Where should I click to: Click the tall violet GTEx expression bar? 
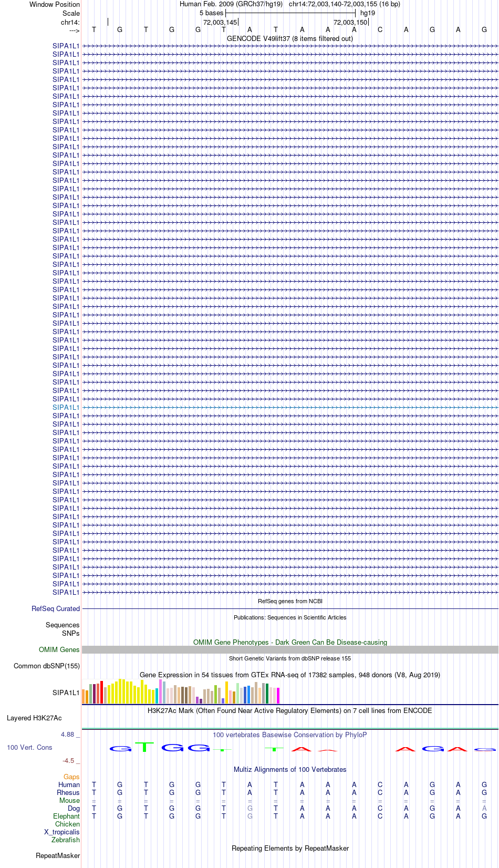[160, 691]
